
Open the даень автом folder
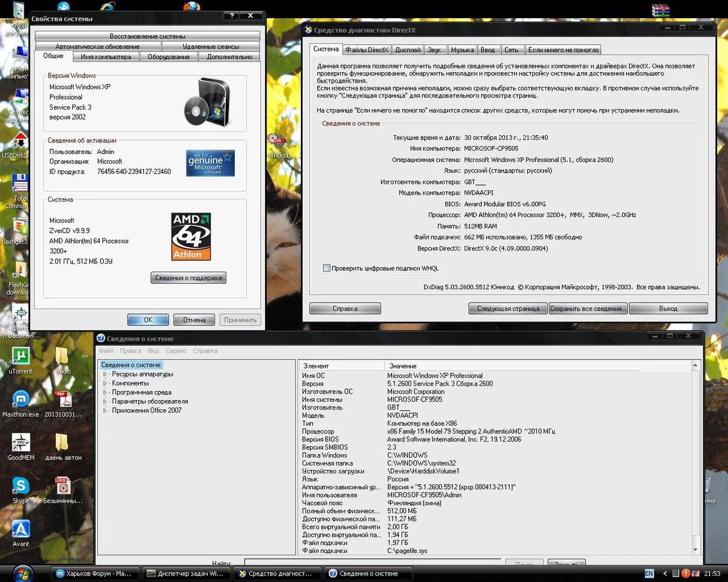click(x=63, y=443)
